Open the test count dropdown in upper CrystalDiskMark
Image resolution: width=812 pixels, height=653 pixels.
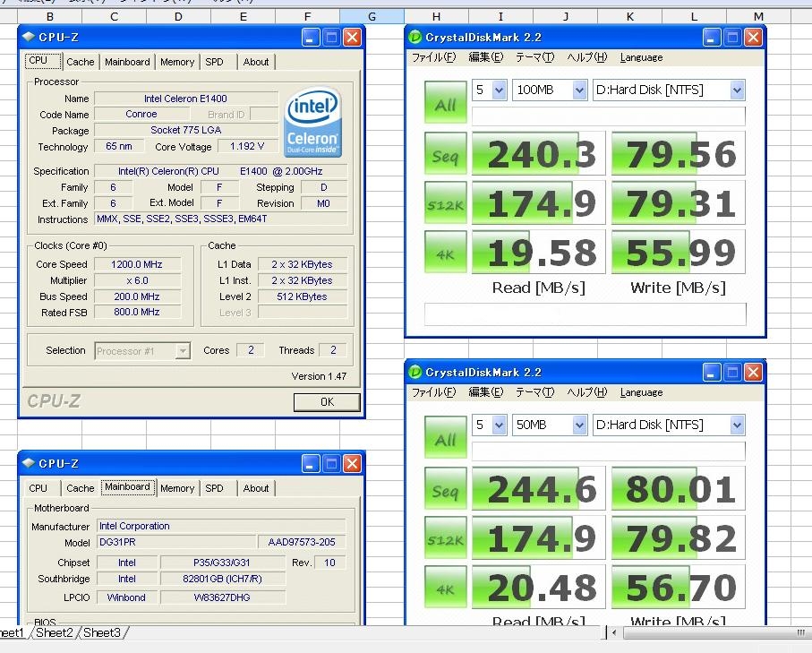tap(499, 90)
